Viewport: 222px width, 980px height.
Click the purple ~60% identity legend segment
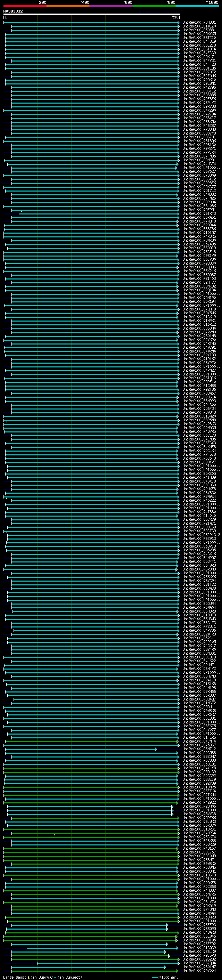[x=111, y=6]
